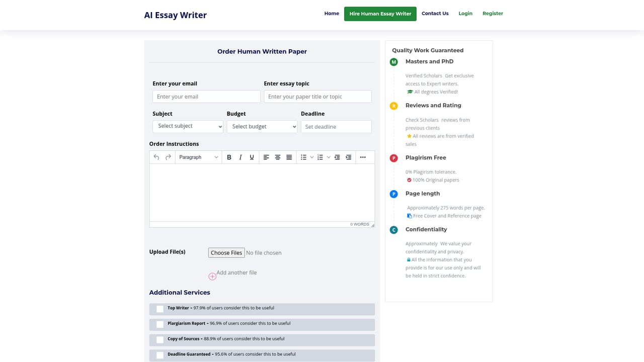Click the teal Confidentiality badge

394,230
